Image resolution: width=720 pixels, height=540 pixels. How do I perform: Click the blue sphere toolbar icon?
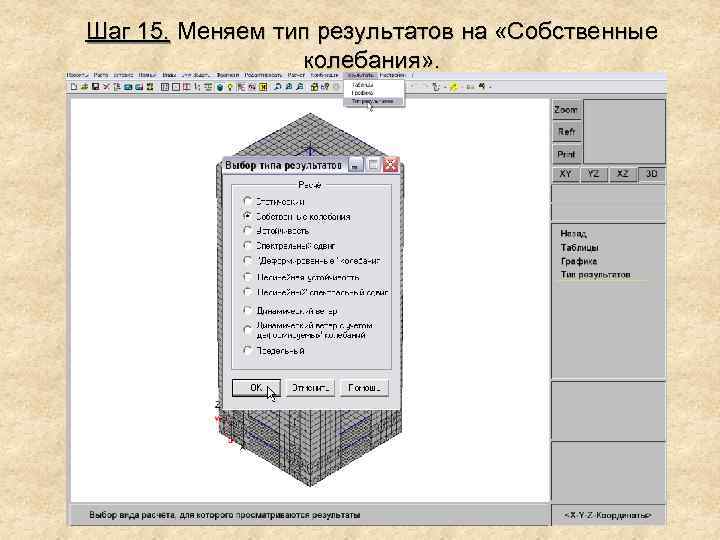[x=219, y=87]
